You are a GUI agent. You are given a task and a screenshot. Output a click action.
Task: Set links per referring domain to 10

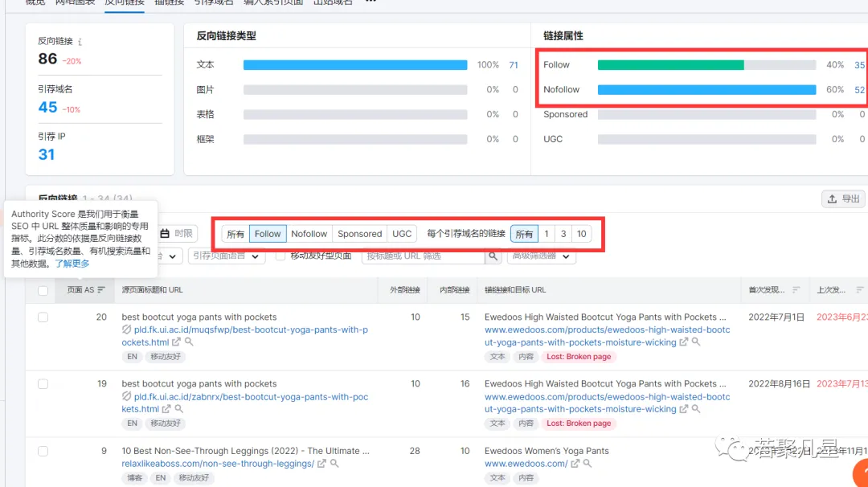581,234
